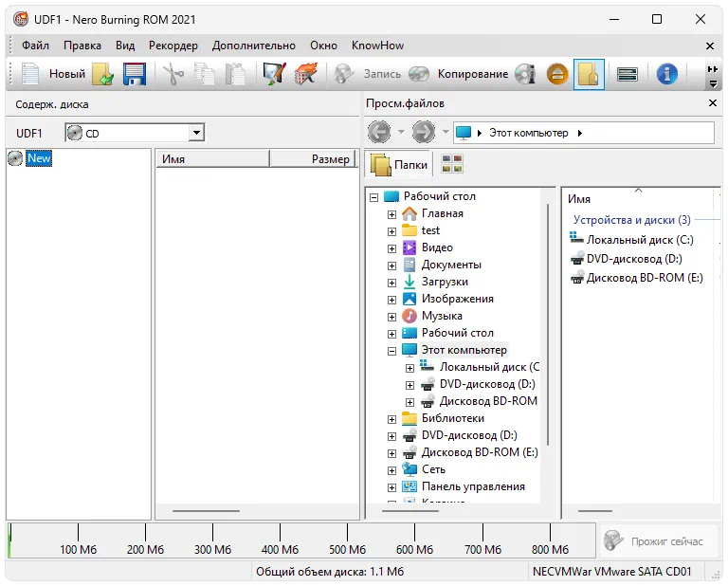Click the compilation list horizontal scrollbar
Viewport: 728px width, 586px height.
click(206, 511)
